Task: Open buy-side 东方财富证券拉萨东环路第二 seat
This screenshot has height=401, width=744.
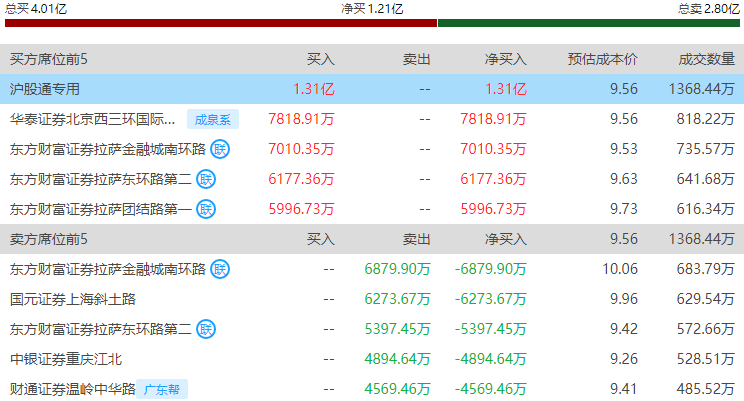Action: (x=101, y=179)
